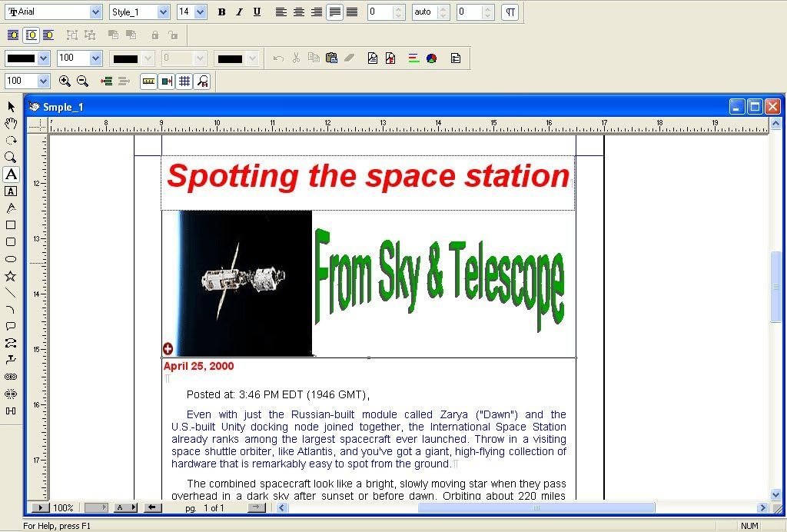
Task: Toggle the guides display button
Action: pos(167,81)
